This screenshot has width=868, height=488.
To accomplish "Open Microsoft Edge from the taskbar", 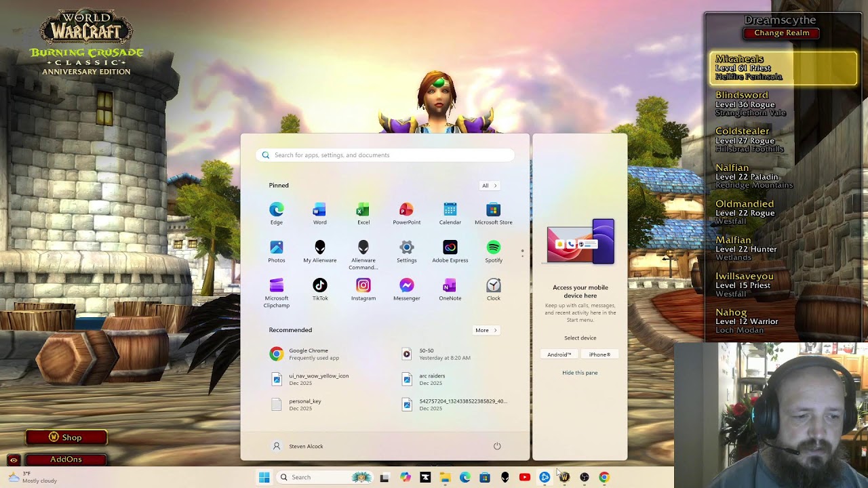I will click(x=465, y=477).
